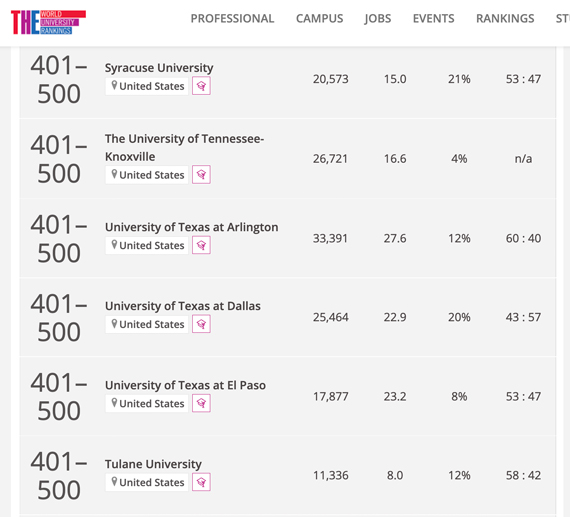The height and width of the screenshot is (517, 570).
Task: Click graduation cap icon for Texas at Arlington
Action: tap(201, 245)
